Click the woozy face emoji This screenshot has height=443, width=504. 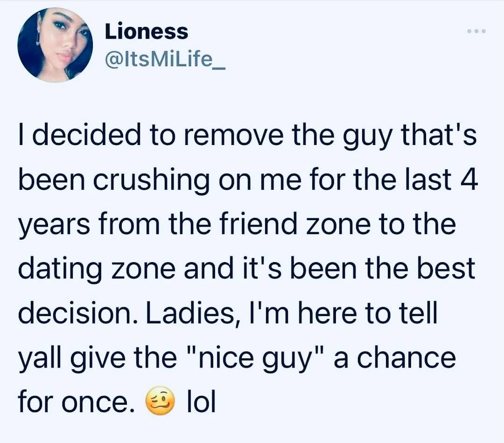tap(161, 401)
